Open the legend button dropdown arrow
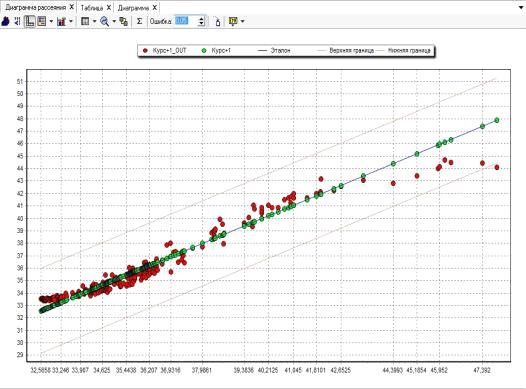 [51, 21]
